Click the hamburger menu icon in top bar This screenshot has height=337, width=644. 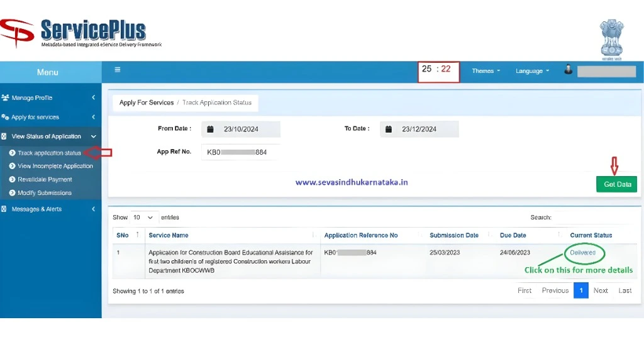(117, 70)
